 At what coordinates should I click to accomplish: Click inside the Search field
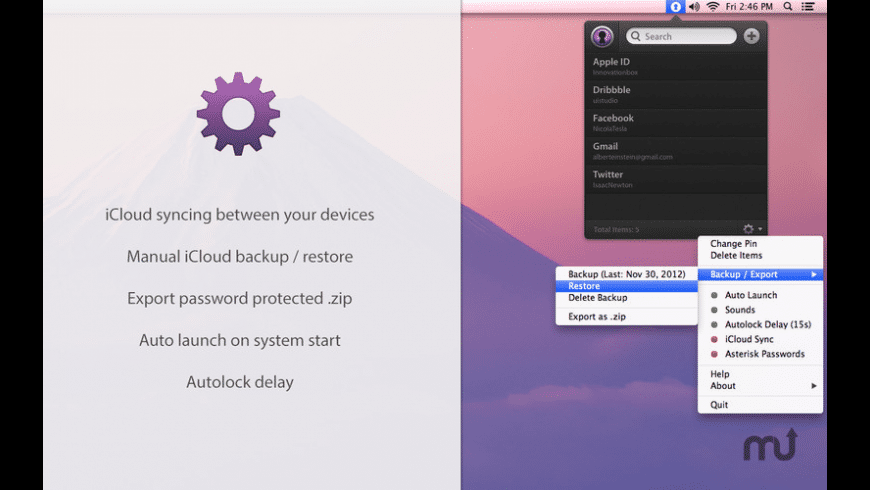tap(681, 36)
